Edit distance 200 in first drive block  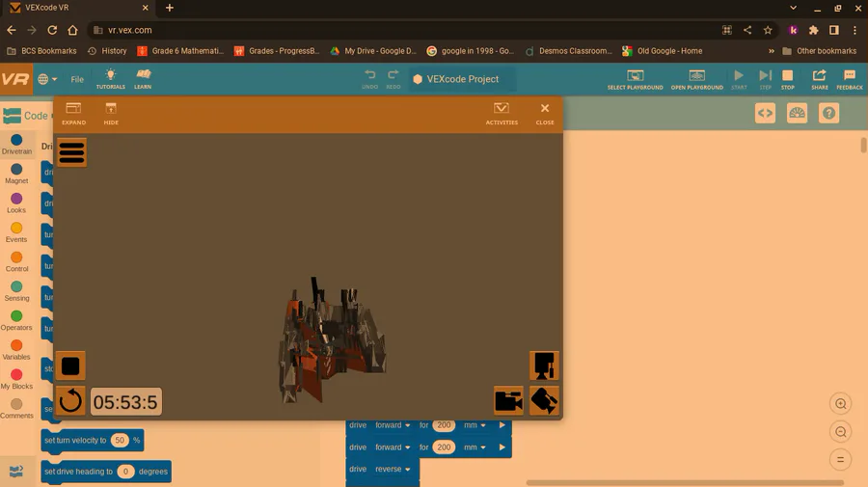click(444, 425)
